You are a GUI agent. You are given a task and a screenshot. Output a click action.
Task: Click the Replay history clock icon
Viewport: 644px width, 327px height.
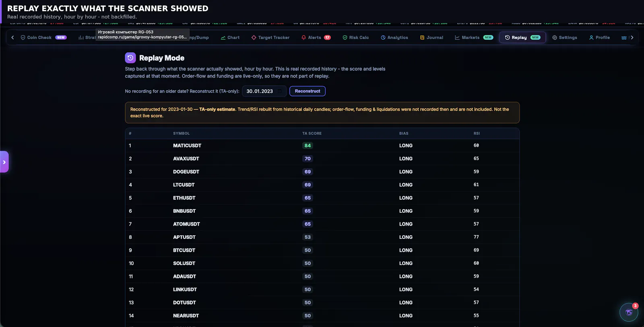[x=508, y=37]
